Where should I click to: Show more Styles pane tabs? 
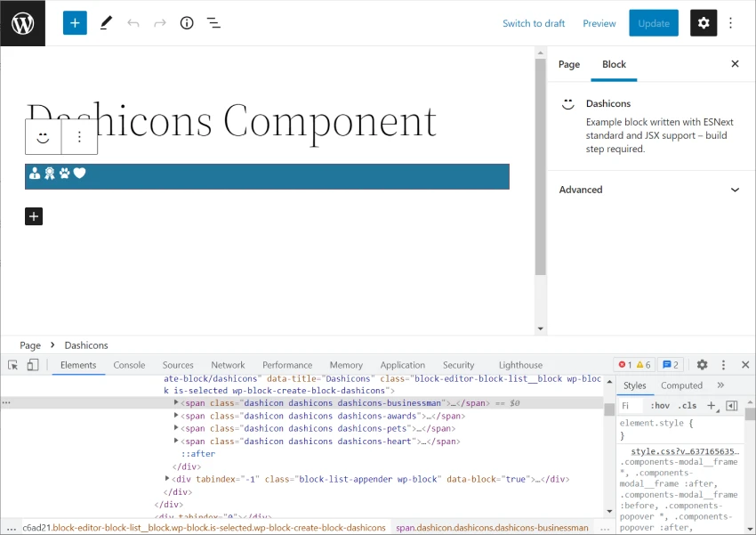[x=720, y=385]
